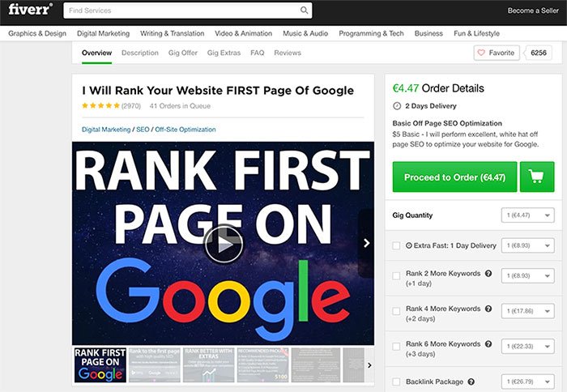This screenshot has width=567, height=392.
Task: Open help icon for Backlink Package
Action: [471, 381]
